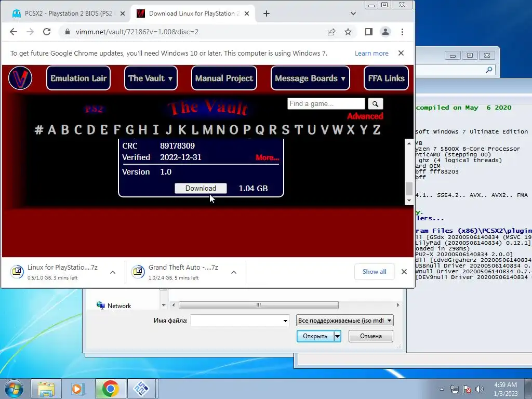Open the Открыть button dropdown arrow
Screen dimensions: 532x399
tap(337, 336)
